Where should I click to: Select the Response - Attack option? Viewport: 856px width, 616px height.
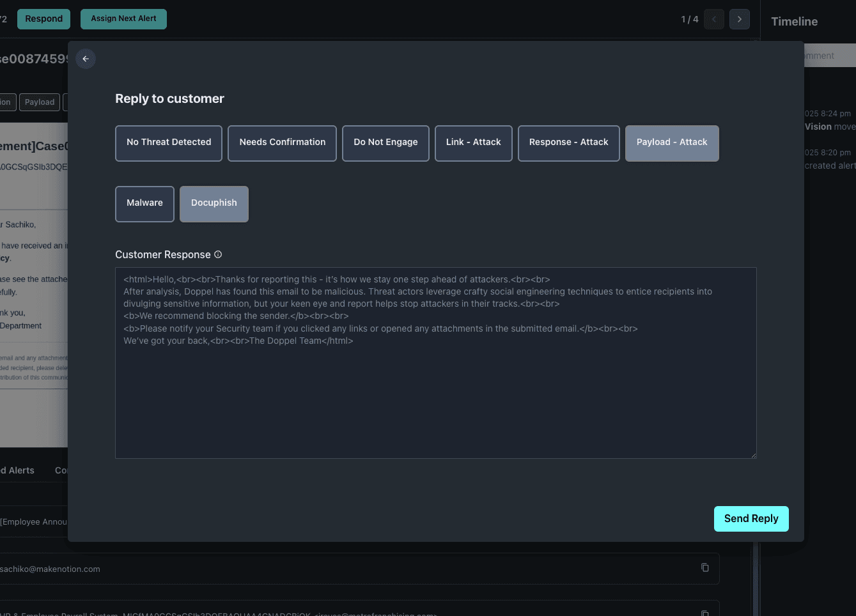[568, 142]
